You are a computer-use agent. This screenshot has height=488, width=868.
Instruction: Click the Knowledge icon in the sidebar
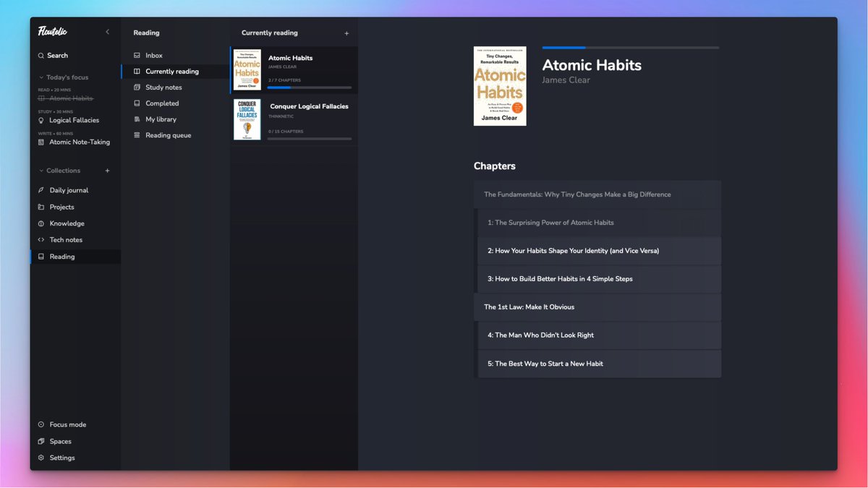41,223
